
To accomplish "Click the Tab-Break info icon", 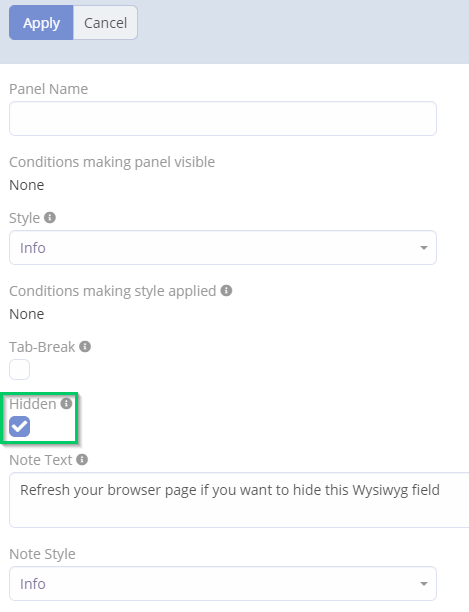I will 85,346.
